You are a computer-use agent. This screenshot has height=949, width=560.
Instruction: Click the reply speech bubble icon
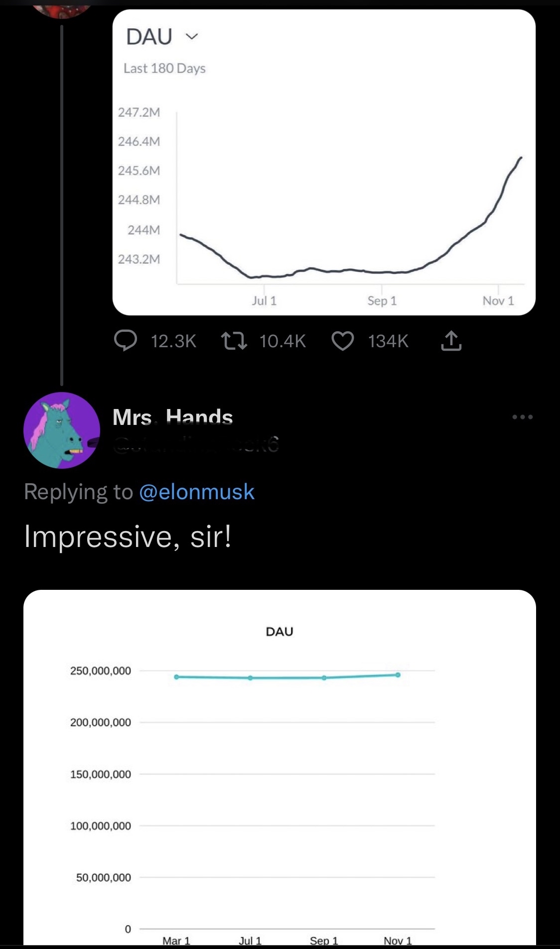pyautogui.click(x=126, y=341)
